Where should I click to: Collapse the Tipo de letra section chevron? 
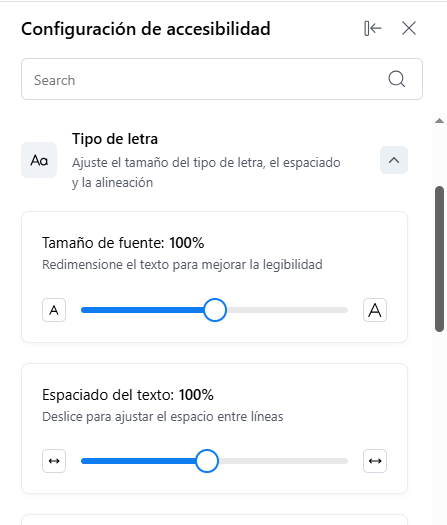click(x=394, y=160)
